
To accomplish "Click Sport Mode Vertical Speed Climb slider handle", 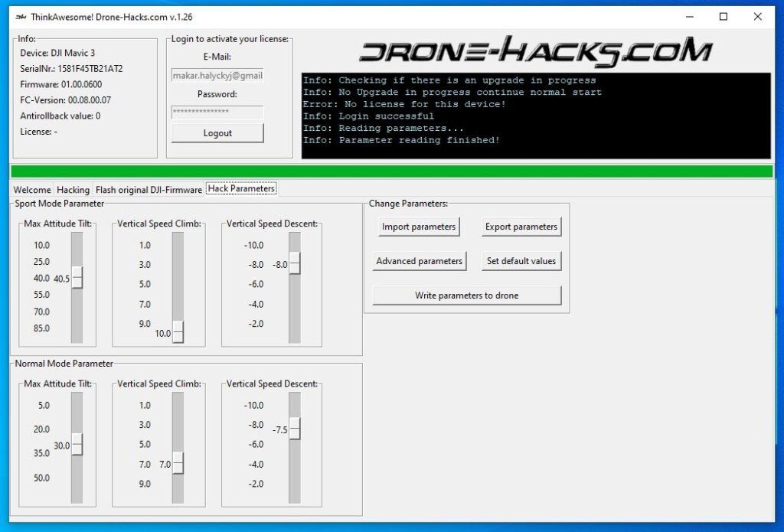I will pyautogui.click(x=178, y=332).
